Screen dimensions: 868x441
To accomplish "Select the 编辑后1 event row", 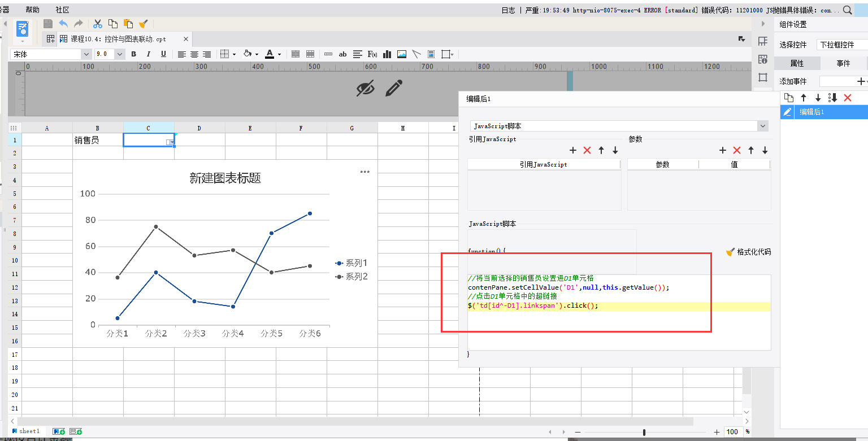I will click(x=824, y=112).
